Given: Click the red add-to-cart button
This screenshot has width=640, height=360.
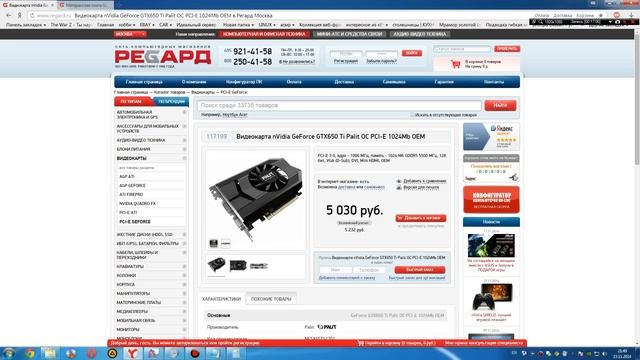Looking at the screenshot, I should click(420, 218).
